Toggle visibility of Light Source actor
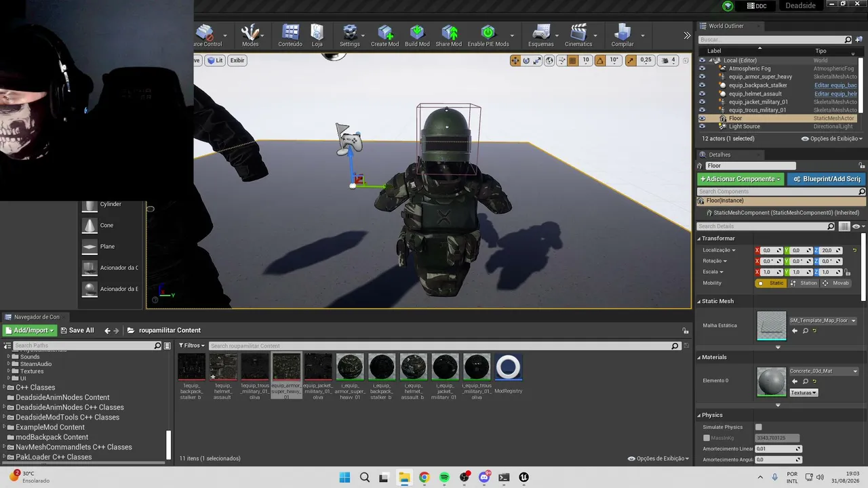868x488 pixels. (702, 127)
